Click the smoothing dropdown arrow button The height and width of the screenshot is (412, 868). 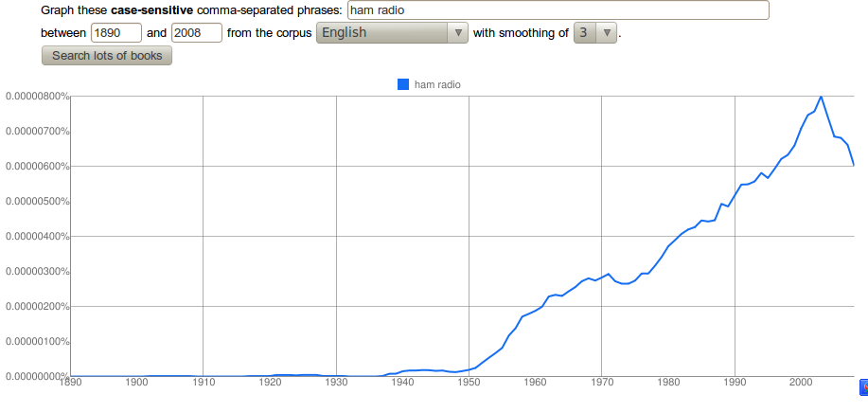[606, 32]
